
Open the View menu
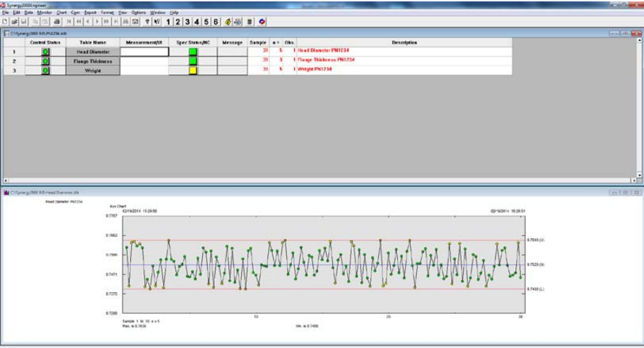(122, 13)
